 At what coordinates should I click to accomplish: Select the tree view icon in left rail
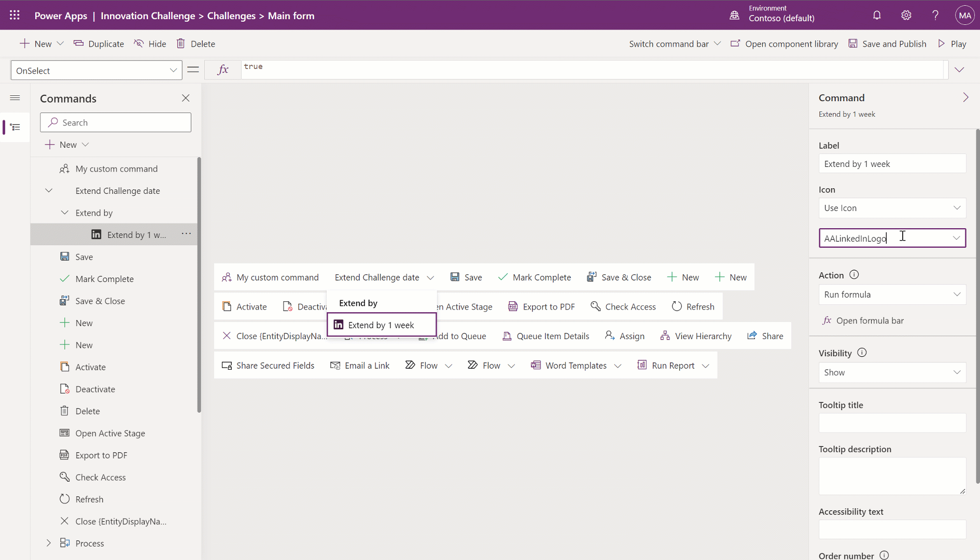click(x=15, y=127)
